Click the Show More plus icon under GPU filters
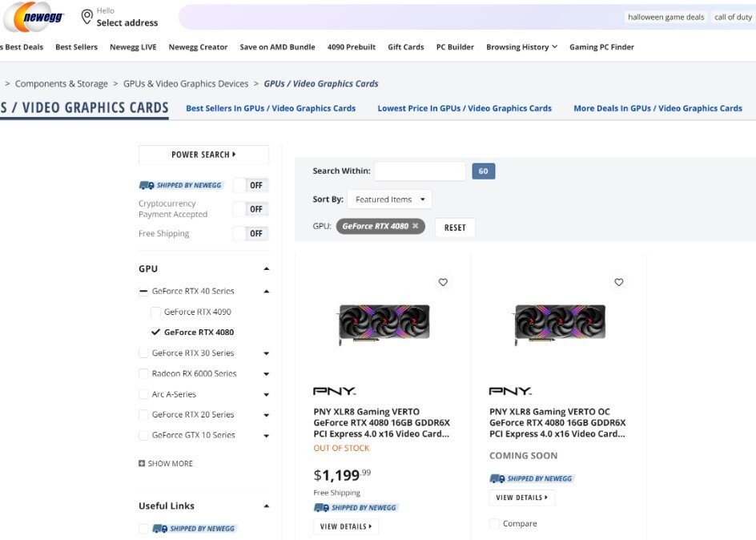The width and height of the screenshot is (756, 540). coord(142,463)
